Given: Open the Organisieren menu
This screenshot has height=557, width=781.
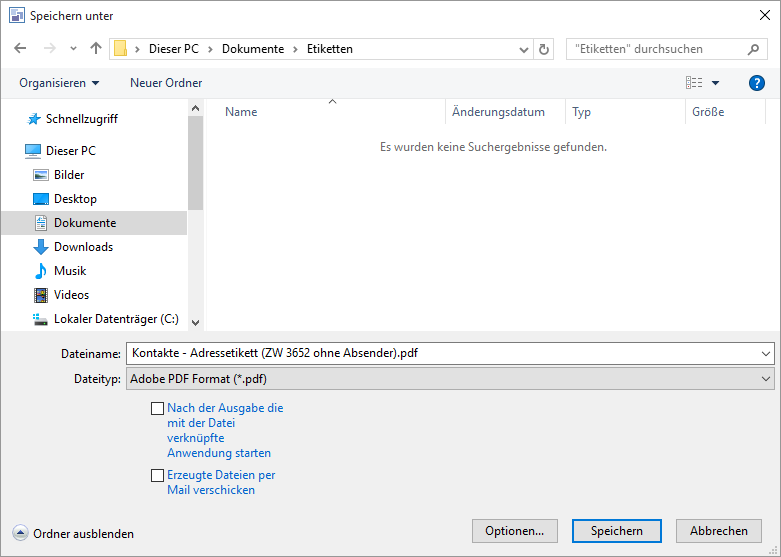Looking at the screenshot, I should [59, 83].
